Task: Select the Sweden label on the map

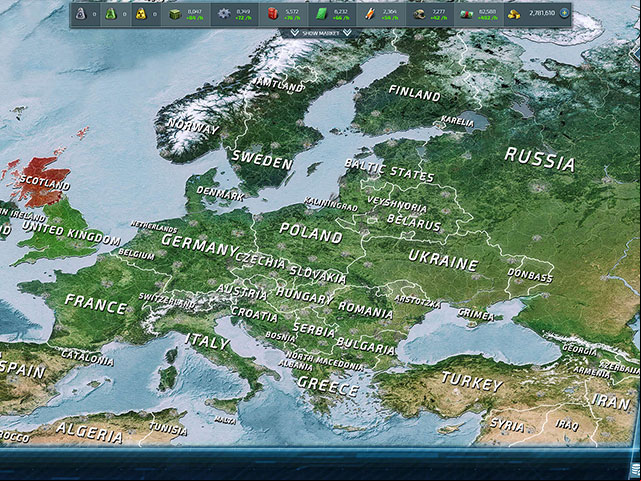Action: pos(262,160)
